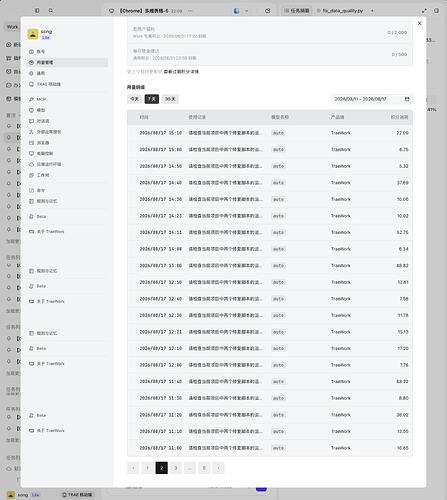This screenshot has width=447, height=500.
Task: Click the points value 62.76
Action: [x=402, y=232]
